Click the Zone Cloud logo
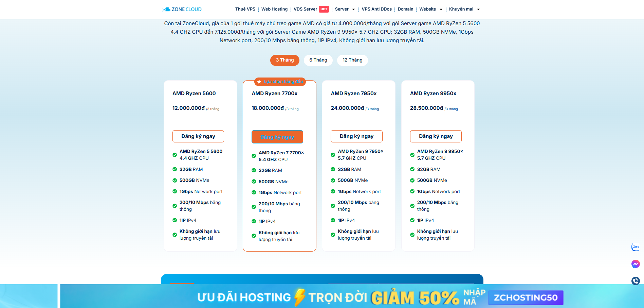The width and height of the screenshot is (644, 308). click(182, 9)
